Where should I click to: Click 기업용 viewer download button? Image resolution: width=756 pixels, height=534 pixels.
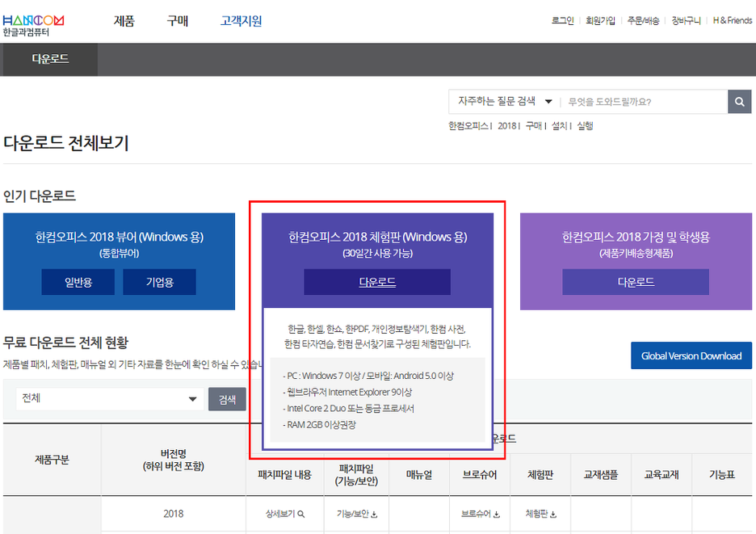coord(160,282)
